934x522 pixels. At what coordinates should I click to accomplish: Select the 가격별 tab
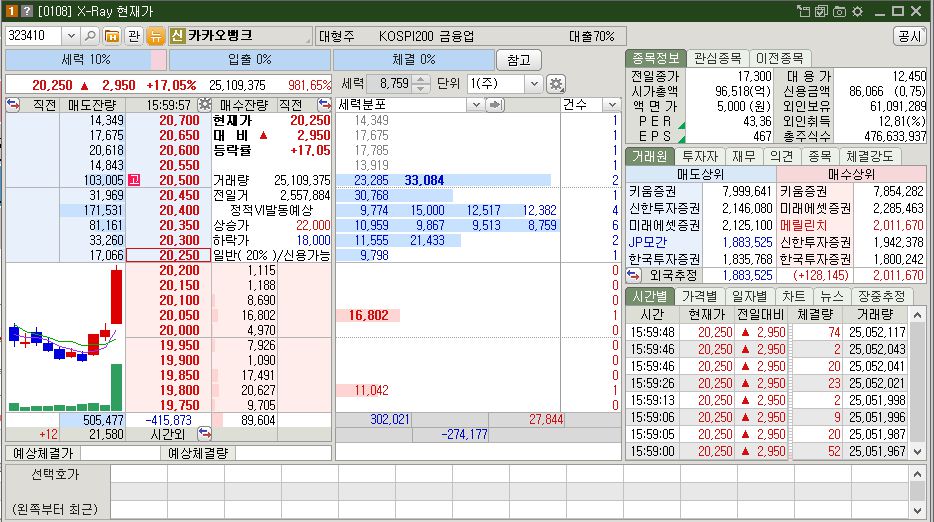pos(699,296)
